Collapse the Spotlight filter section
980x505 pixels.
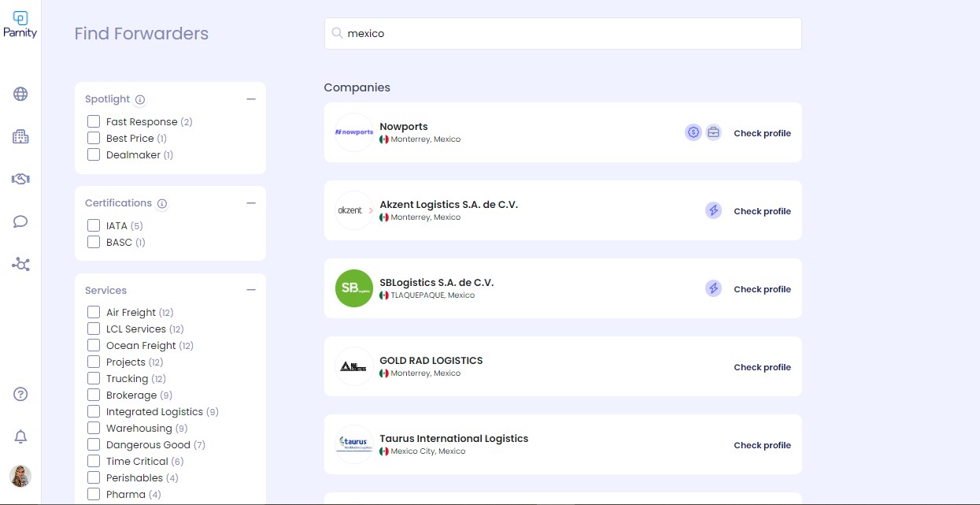coord(251,99)
